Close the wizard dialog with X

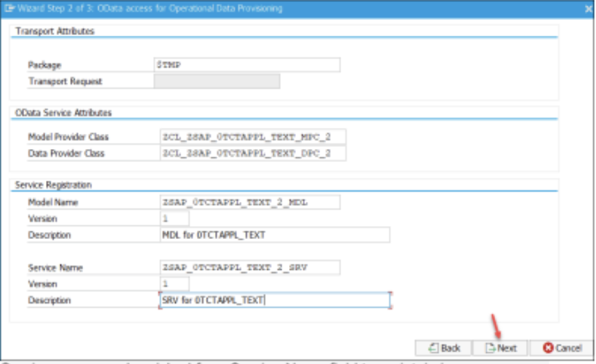588,9
